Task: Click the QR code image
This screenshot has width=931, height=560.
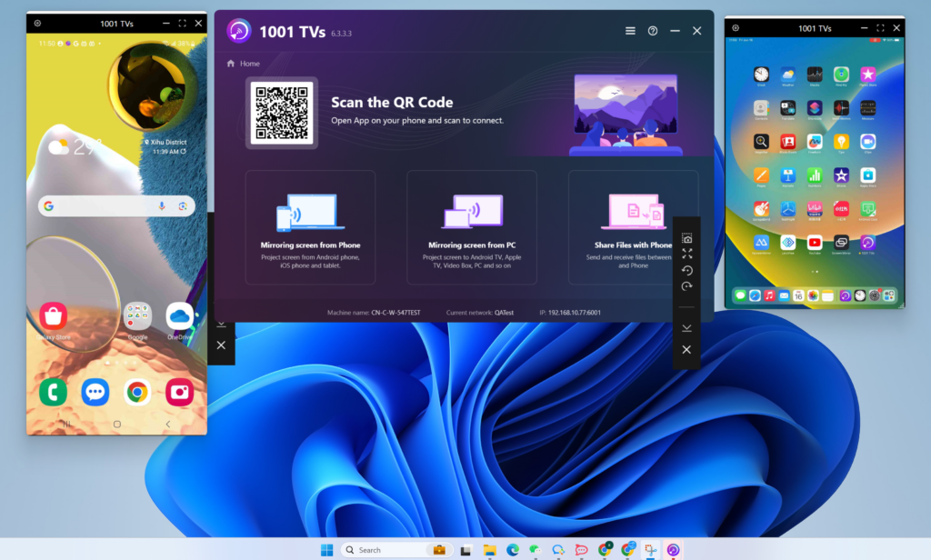Action: click(x=282, y=112)
